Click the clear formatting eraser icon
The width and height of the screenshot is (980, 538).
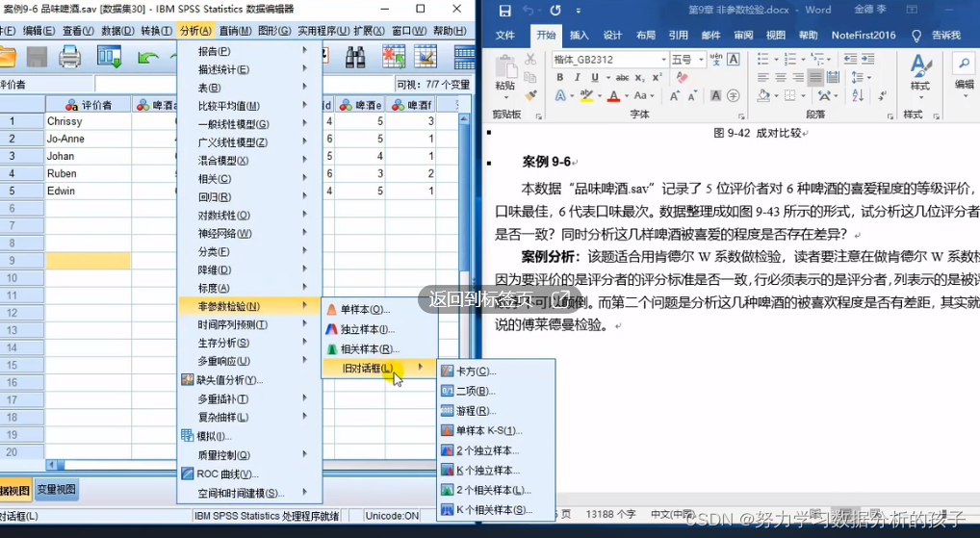[682, 78]
